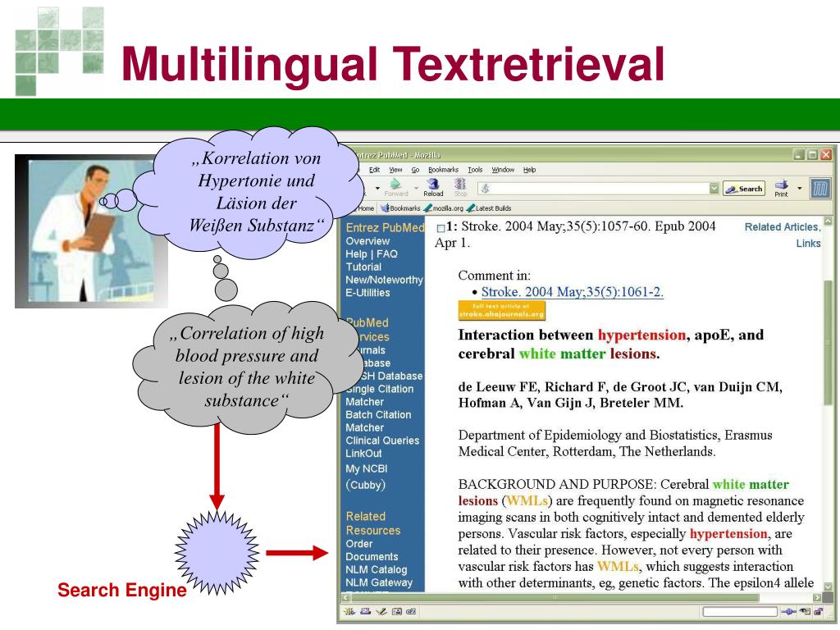Click the bookmark icon inside the URL bar
The width and height of the screenshot is (840, 630).
(x=486, y=189)
